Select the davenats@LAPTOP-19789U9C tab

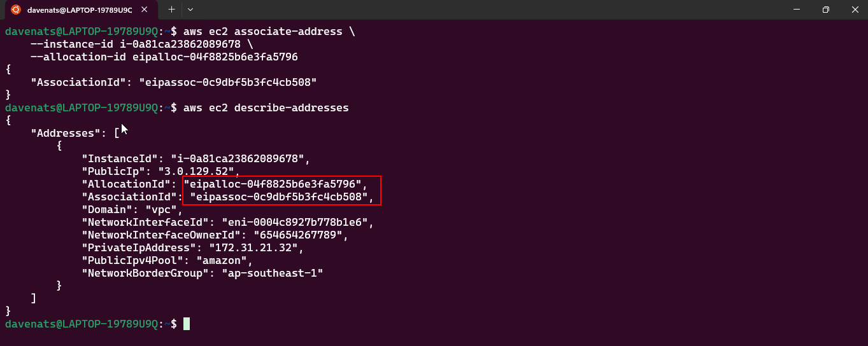(79, 10)
